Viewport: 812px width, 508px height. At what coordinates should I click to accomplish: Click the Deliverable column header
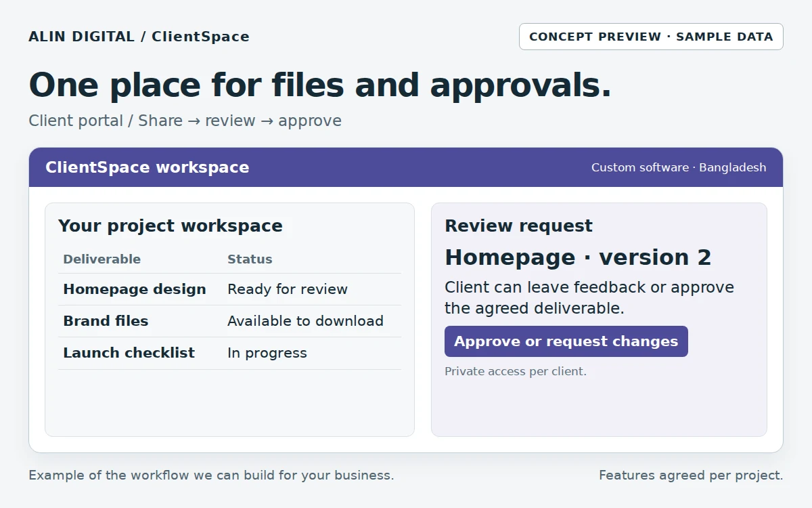coord(101,259)
